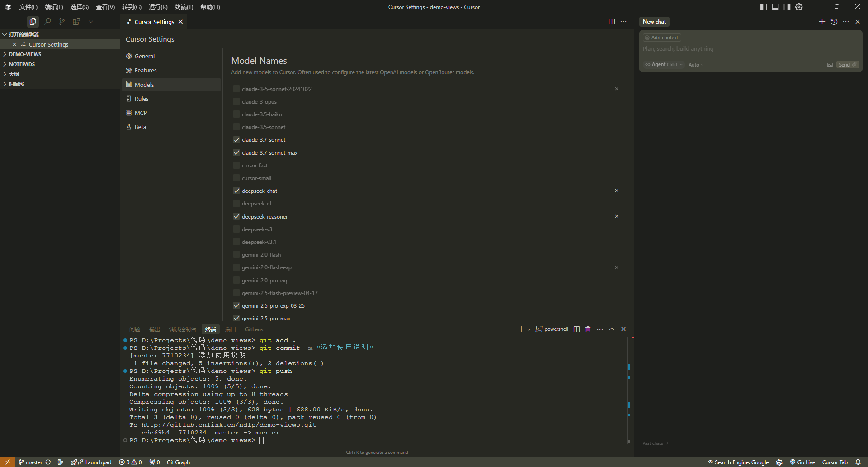Viewport: 868px width, 467px height.
Task: Open the Search icon in the sidebar
Action: click(47, 21)
